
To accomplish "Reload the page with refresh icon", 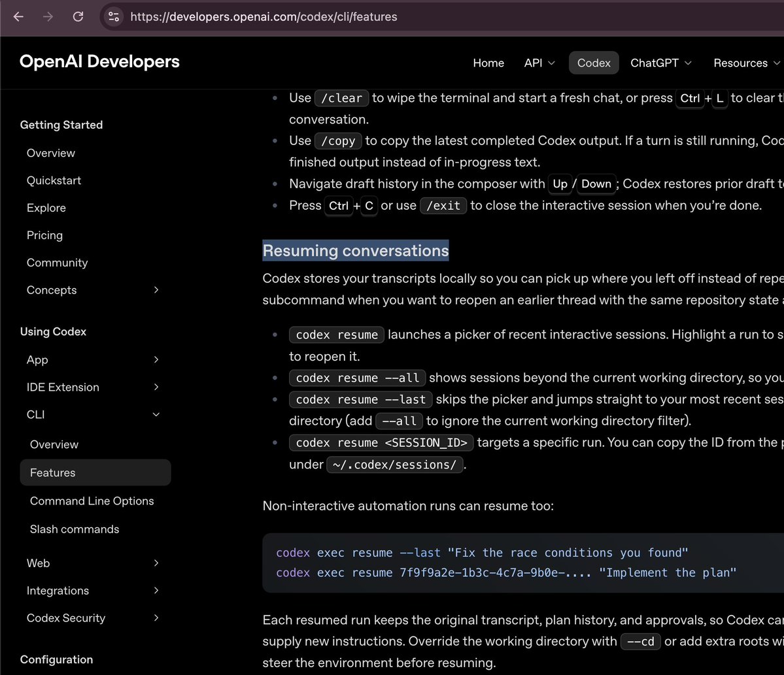I will coord(78,16).
